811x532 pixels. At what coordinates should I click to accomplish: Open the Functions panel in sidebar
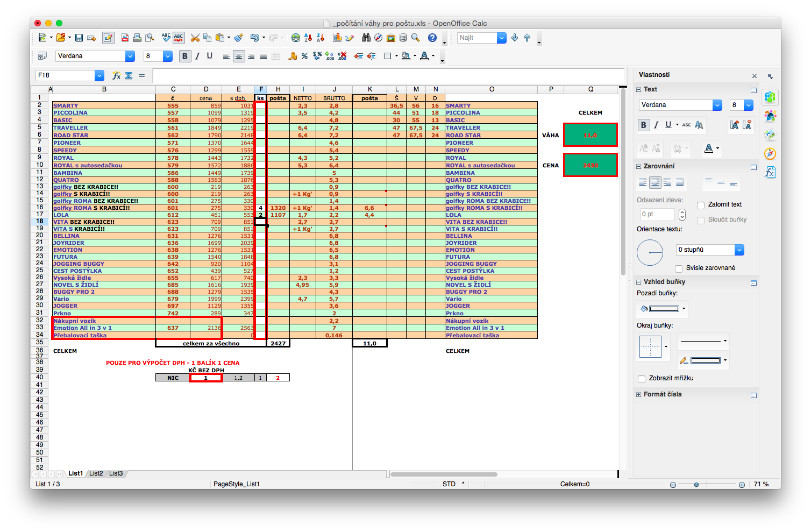pyautogui.click(x=770, y=172)
